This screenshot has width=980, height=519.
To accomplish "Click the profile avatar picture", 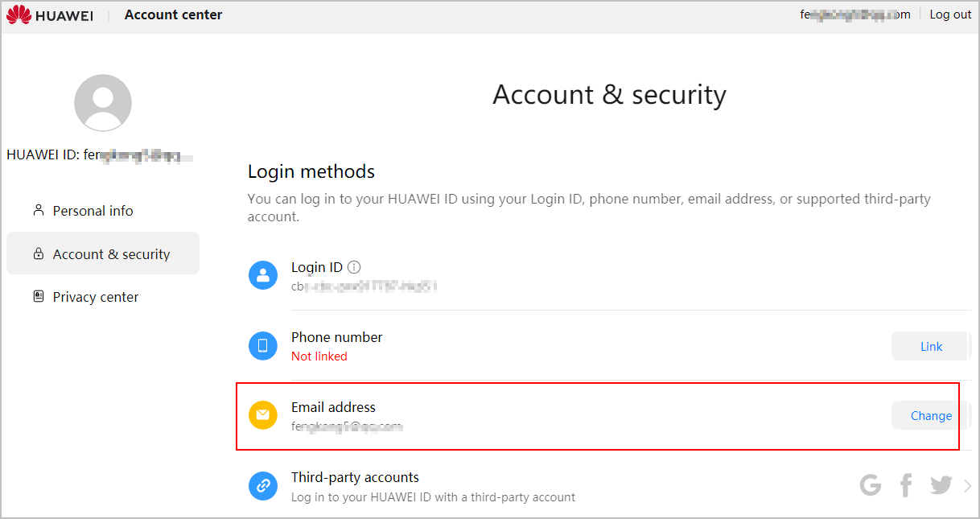I will [x=103, y=103].
